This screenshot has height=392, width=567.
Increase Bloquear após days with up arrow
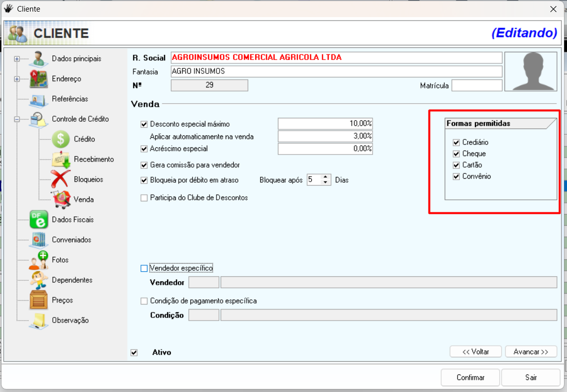click(x=325, y=177)
